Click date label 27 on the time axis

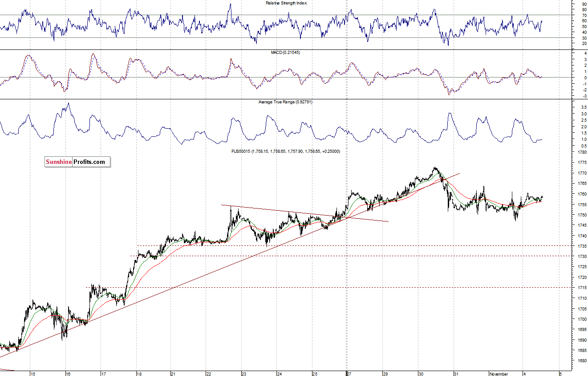click(x=349, y=374)
